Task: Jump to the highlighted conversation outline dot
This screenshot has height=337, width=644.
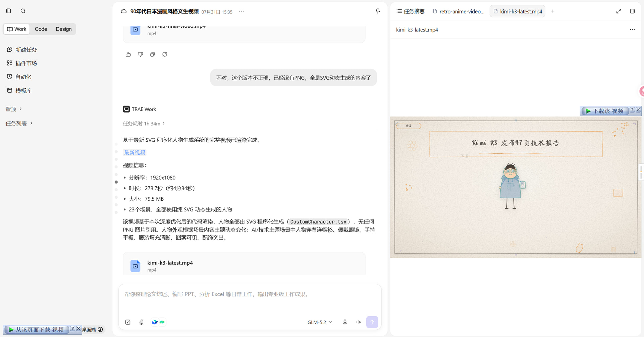Action: pos(116,182)
